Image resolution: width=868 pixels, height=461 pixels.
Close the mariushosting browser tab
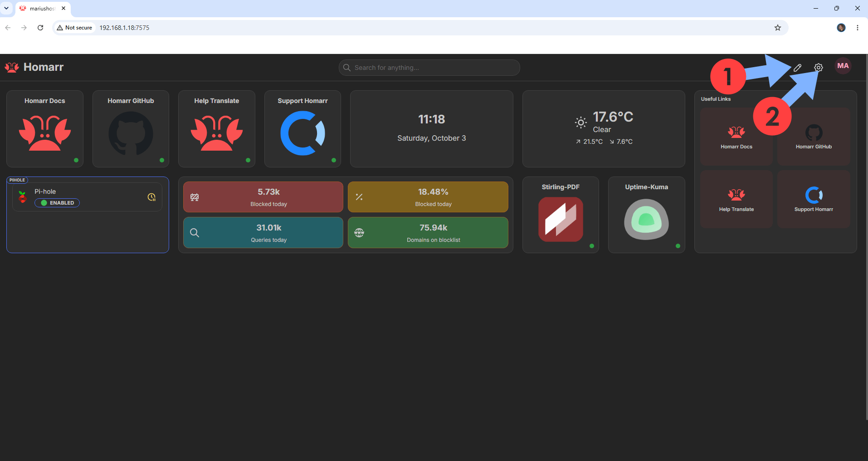[x=63, y=8]
